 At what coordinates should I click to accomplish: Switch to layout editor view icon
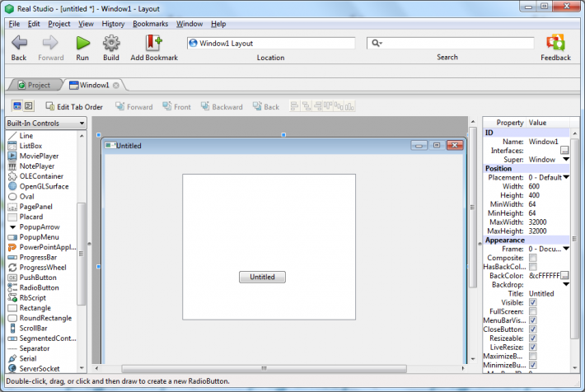[x=17, y=106]
